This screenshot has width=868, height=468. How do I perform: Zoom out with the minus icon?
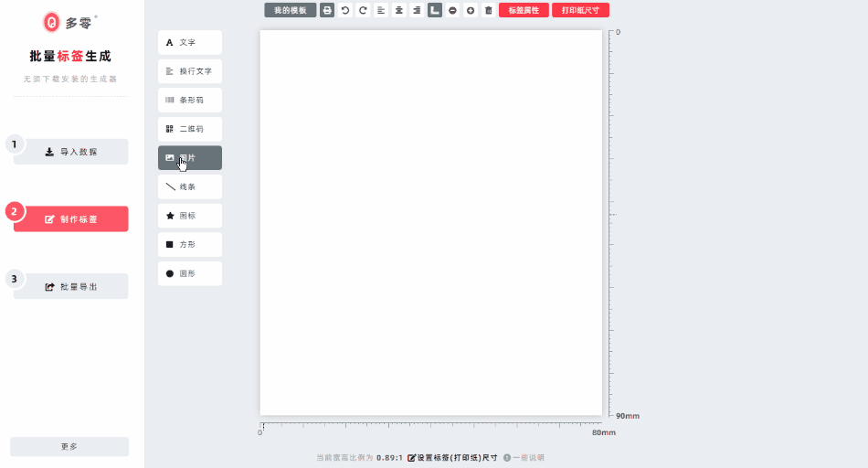[x=452, y=11]
